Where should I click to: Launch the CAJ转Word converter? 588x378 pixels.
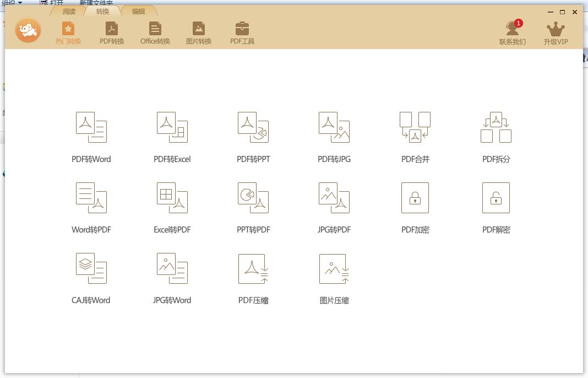tap(91, 268)
